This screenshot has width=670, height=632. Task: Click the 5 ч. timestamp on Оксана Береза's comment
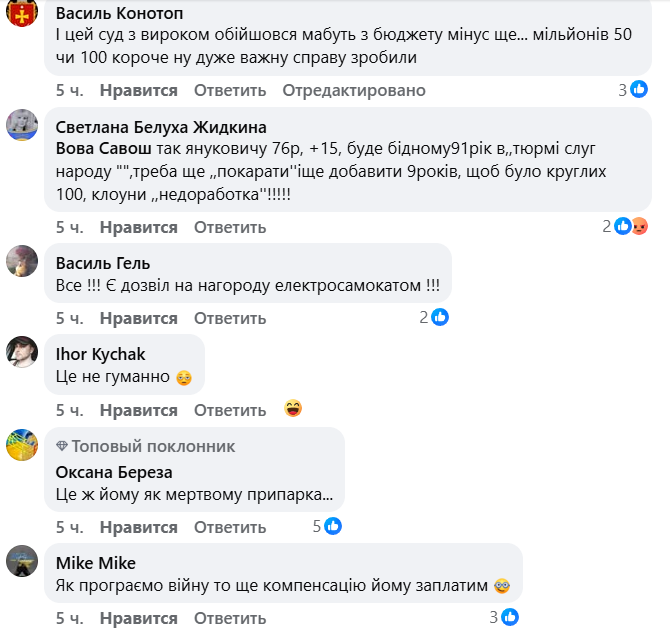pyautogui.click(x=69, y=527)
